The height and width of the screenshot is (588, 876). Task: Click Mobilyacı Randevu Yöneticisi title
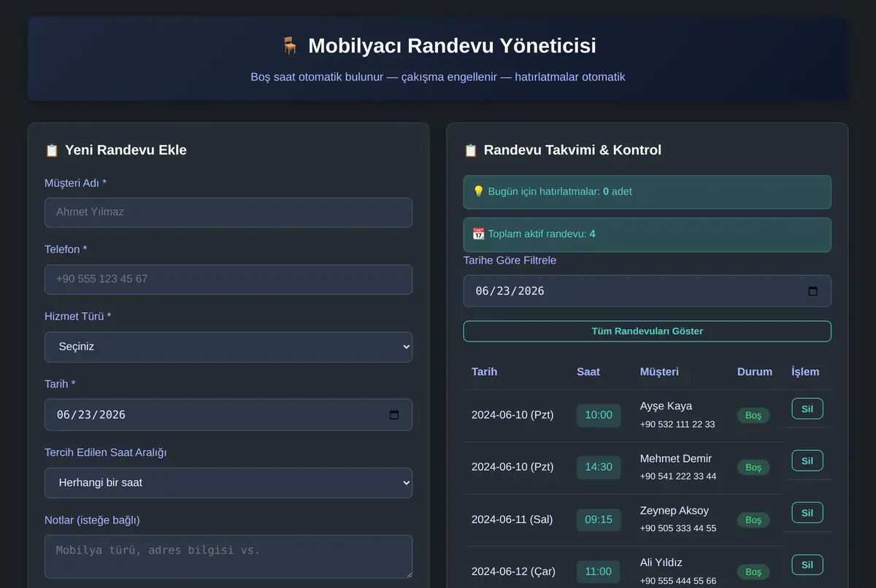tap(452, 46)
